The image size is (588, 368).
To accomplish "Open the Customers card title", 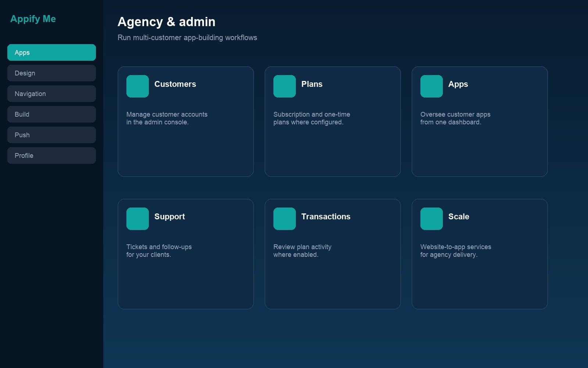I will [x=175, y=84].
